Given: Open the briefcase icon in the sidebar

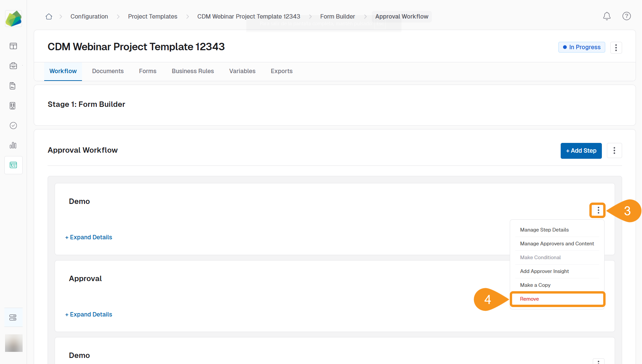Looking at the screenshot, I should pyautogui.click(x=13, y=66).
